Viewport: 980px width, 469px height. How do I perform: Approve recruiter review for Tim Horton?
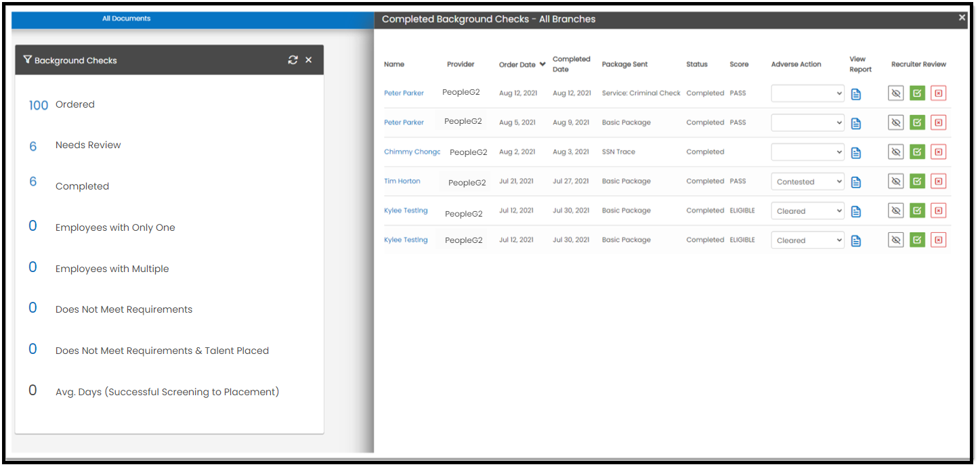point(917,181)
